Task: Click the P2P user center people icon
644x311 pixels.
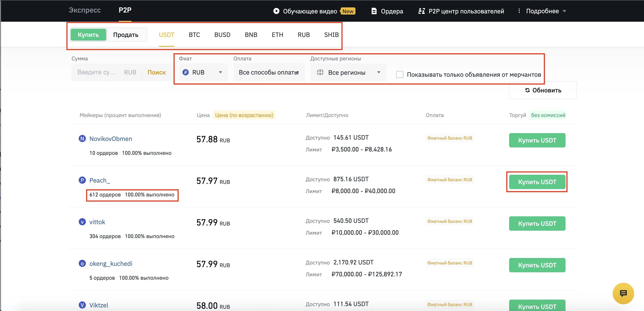Action: click(422, 11)
